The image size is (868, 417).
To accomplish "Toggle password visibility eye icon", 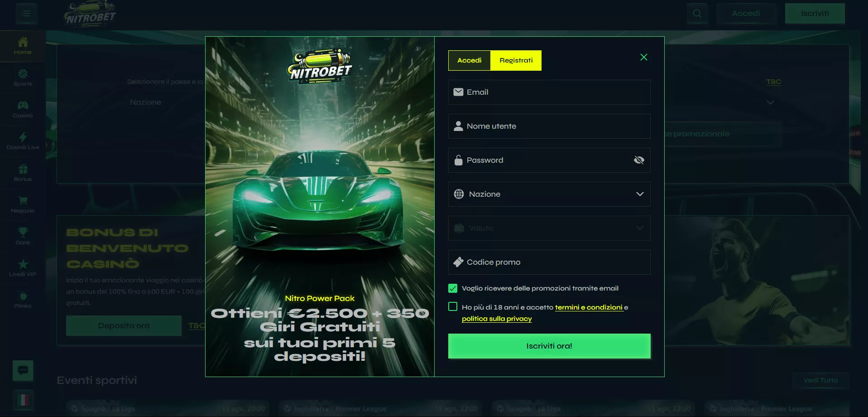I will (x=639, y=160).
